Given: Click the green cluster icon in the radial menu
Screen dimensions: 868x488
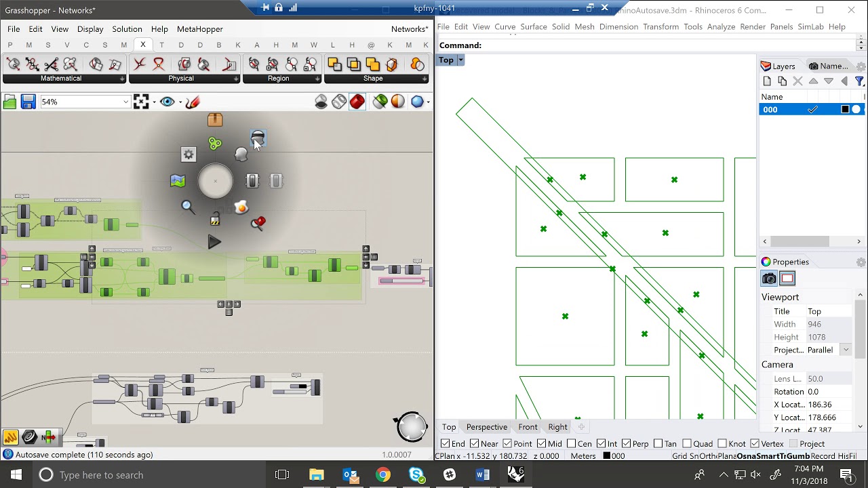Looking at the screenshot, I should pos(215,144).
